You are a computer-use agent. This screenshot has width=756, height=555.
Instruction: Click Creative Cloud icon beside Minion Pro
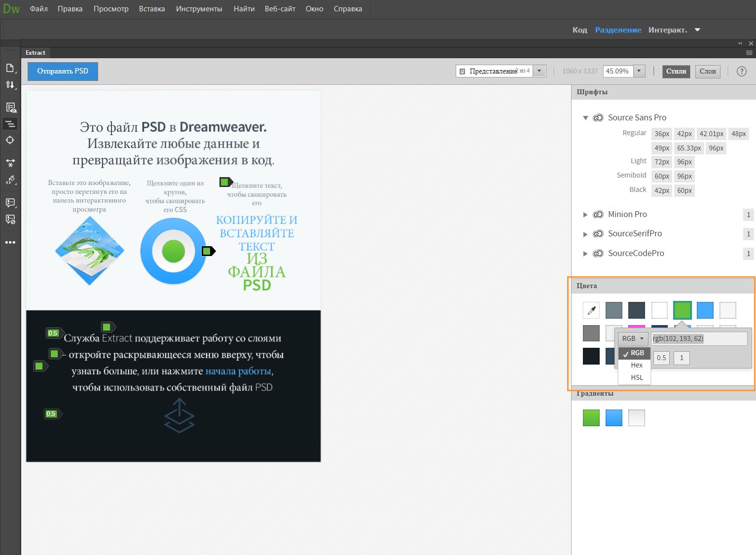pos(598,214)
